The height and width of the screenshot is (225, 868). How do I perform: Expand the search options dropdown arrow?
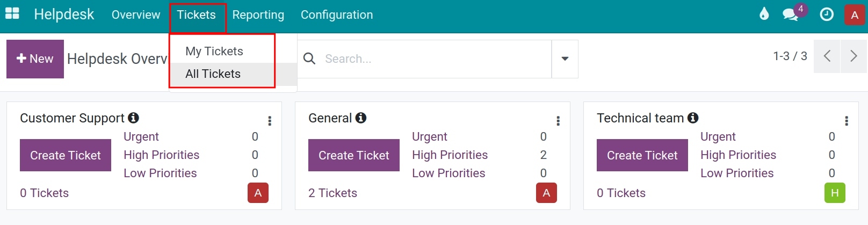click(x=565, y=59)
